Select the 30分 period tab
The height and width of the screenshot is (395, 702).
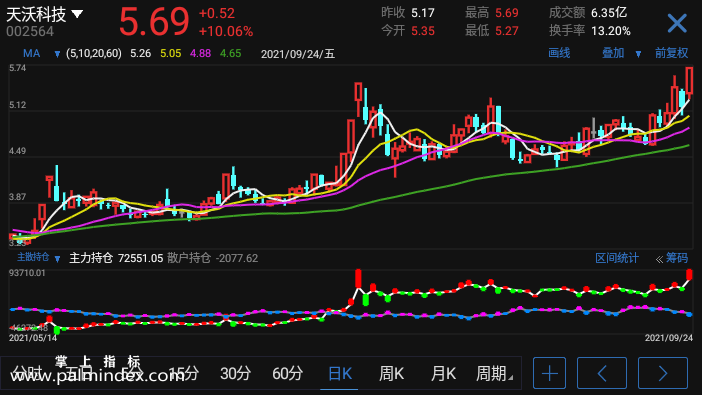[x=235, y=373]
